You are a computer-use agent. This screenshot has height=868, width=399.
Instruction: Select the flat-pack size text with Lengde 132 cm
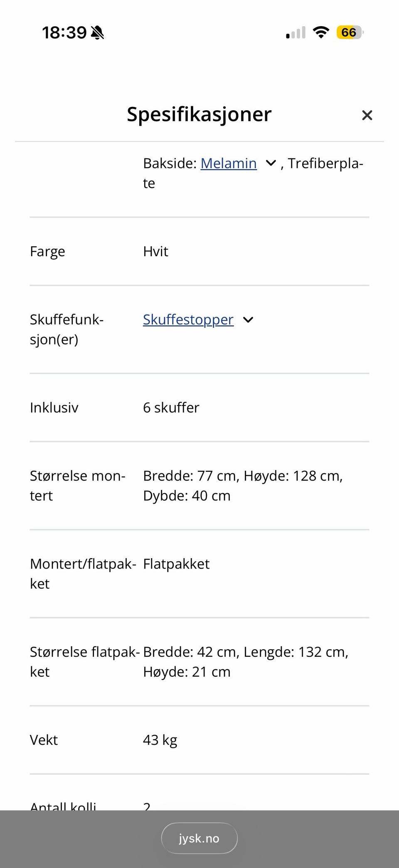pos(245,662)
